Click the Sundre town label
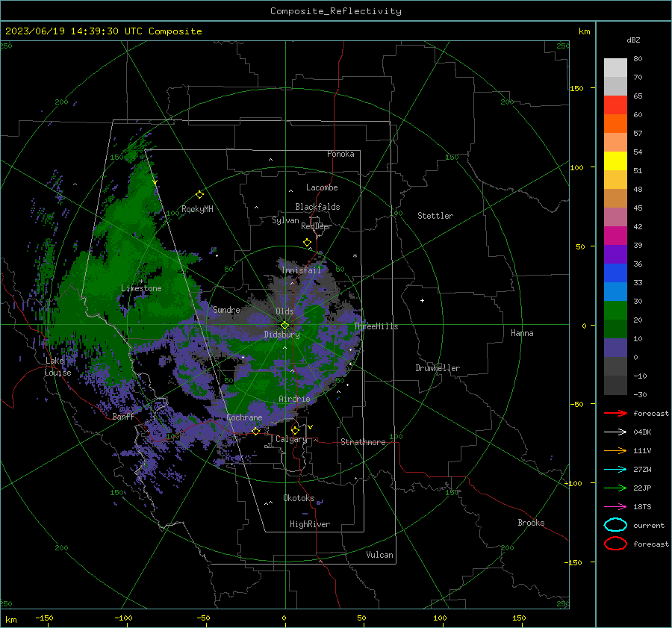 [x=226, y=310]
